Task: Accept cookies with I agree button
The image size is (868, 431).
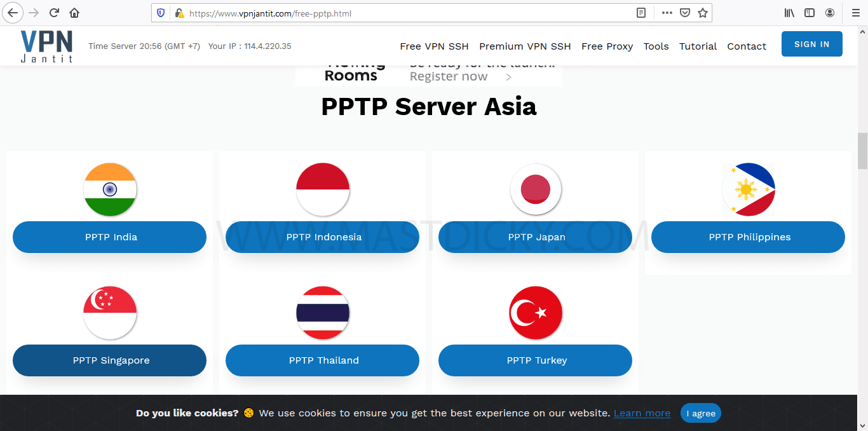Action: 701,413
